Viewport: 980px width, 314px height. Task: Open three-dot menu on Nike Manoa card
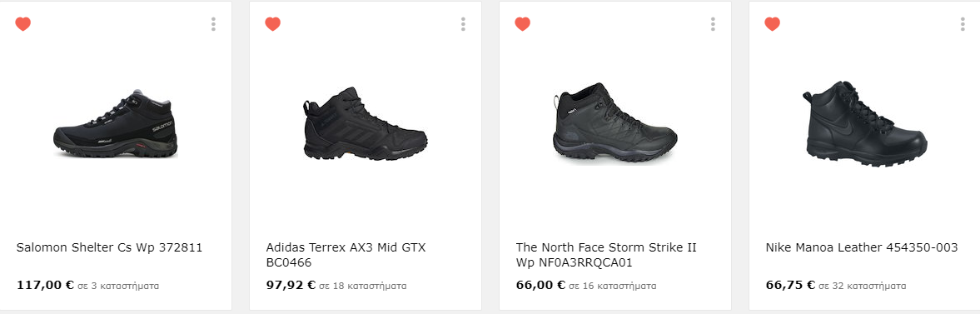point(963,24)
